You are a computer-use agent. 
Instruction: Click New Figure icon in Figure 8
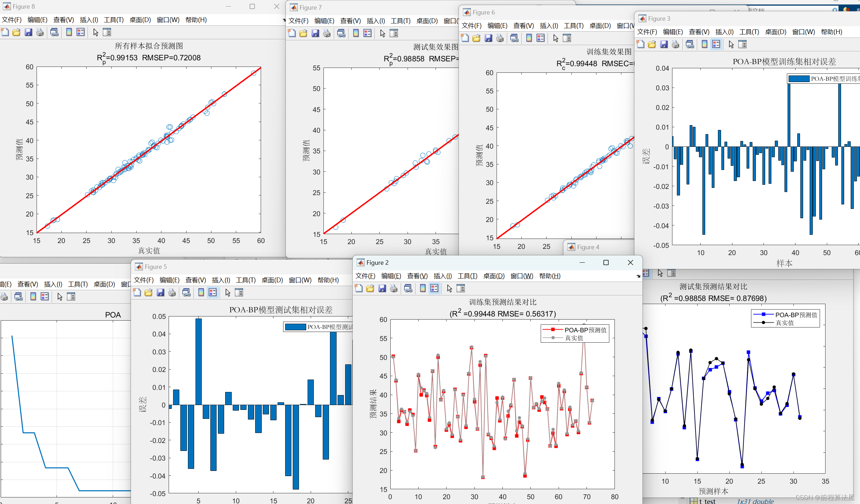pyautogui.click(x=5, y=32)
